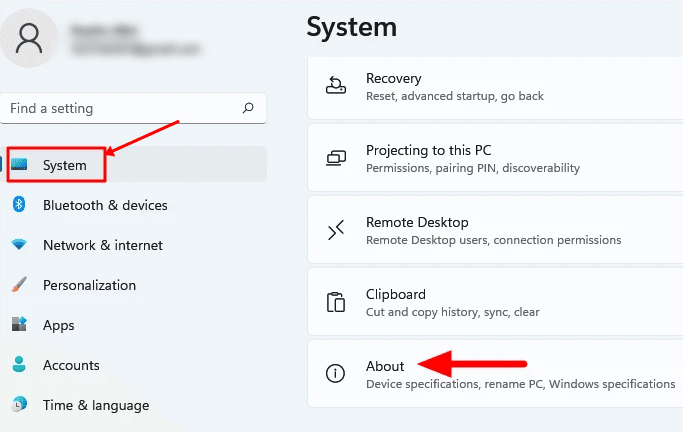
Task: Go to Network & internet section
Action: tap(103, 245)
